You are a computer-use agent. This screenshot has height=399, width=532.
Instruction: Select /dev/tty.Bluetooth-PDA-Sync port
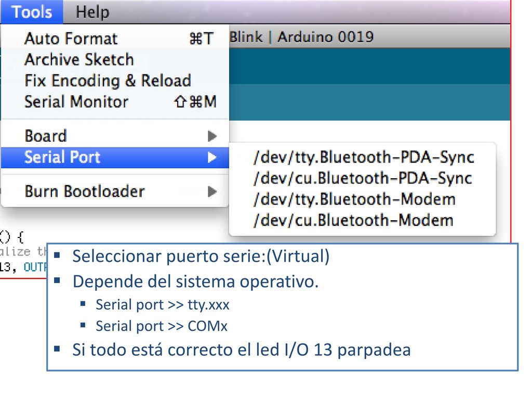pyautogui.click(x=363, y=157)
